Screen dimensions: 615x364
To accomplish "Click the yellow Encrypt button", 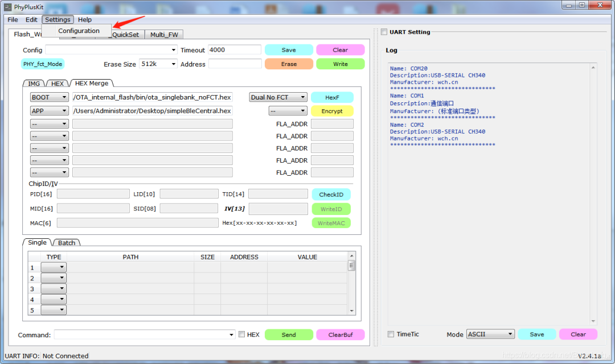I will pyautogui.click(x=332, y=111).
